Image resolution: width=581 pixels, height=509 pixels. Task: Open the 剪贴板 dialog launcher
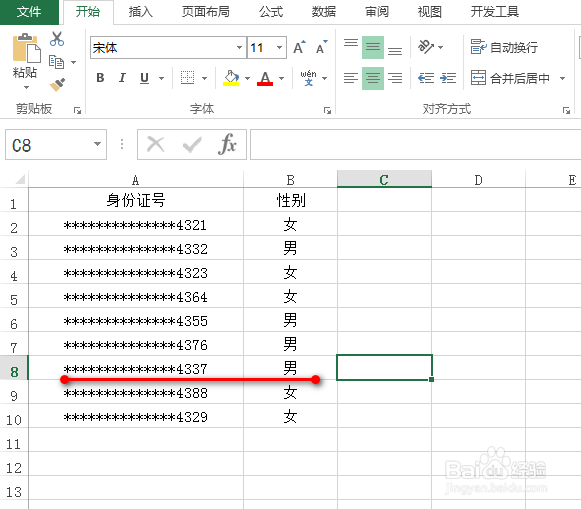(77, 110)
